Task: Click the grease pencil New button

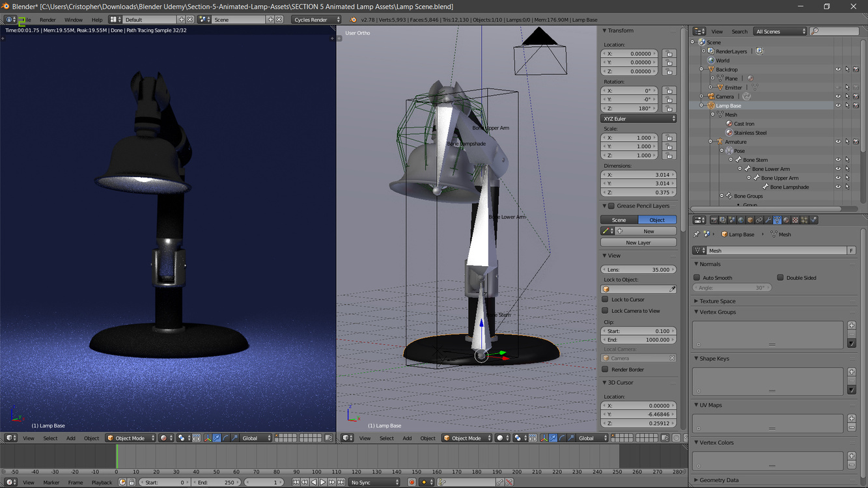Action: click(649, 231)
